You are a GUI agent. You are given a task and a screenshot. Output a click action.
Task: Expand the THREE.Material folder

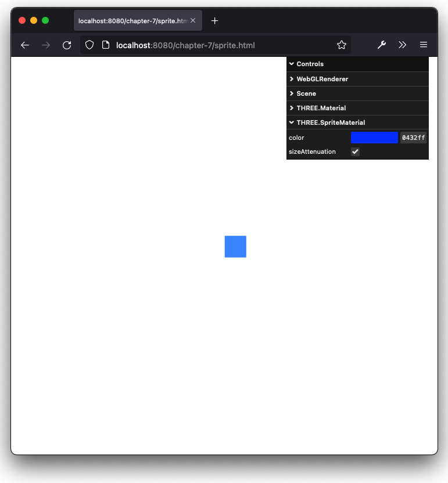pyautogui.click(x=357, y=108)
